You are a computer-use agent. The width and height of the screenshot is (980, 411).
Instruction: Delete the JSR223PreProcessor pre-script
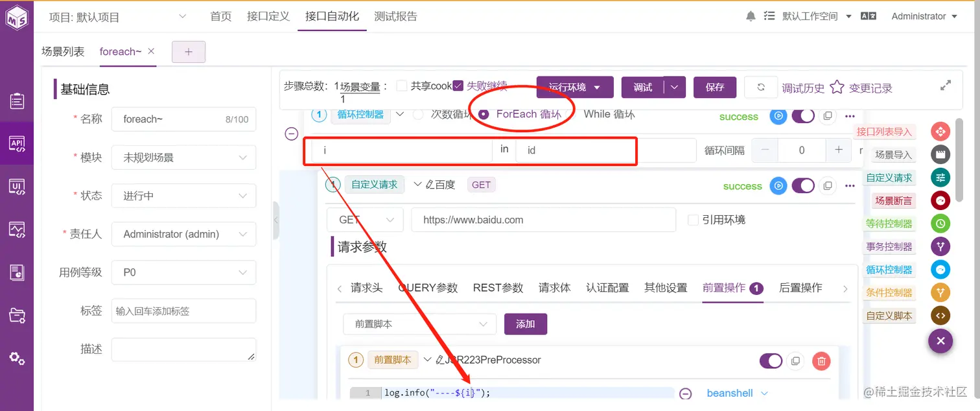[x=821, y=360]
